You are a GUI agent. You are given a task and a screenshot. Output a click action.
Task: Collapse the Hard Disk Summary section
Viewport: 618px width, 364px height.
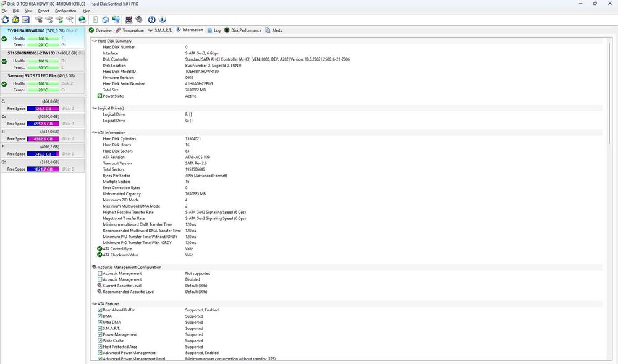pyautogui.click(x=95, y=41)
